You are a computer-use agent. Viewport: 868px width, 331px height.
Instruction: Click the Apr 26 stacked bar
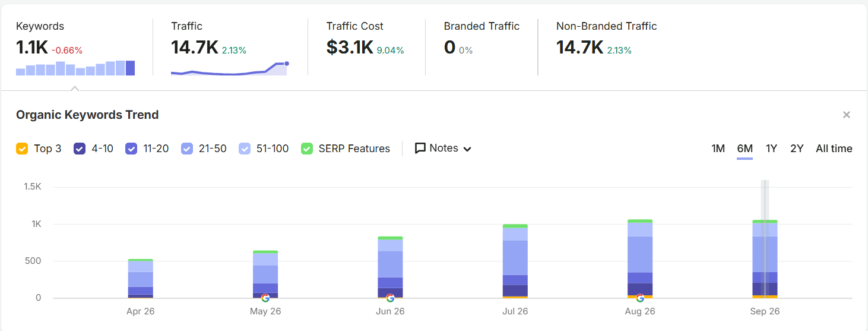pos(140,279)
